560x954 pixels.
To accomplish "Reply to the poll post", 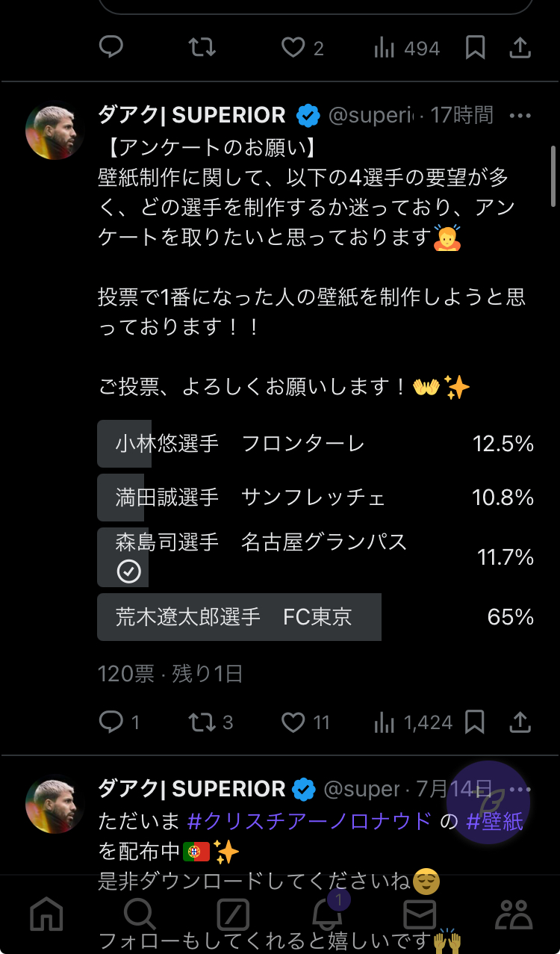I will click(x=111, y=722).
